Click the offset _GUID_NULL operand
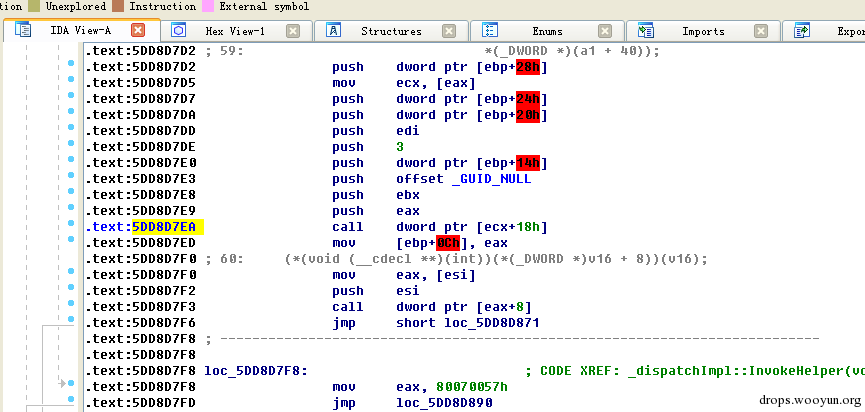The width and height of the screenshot is (865, 412). pos(463,179)
